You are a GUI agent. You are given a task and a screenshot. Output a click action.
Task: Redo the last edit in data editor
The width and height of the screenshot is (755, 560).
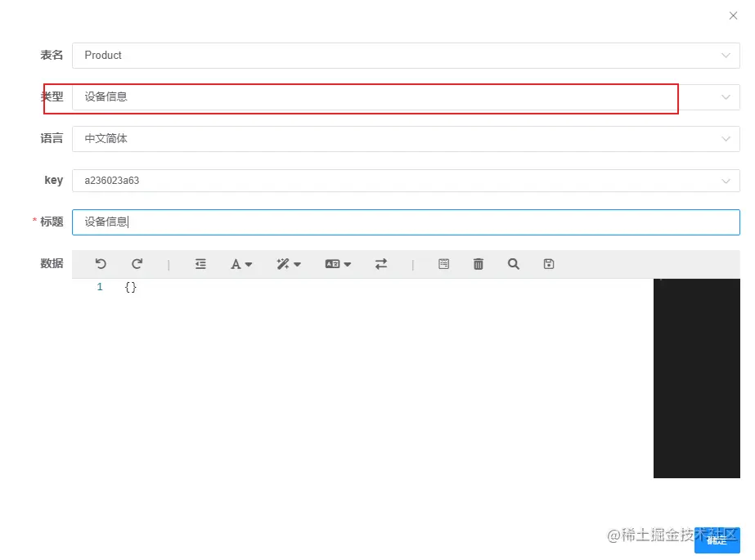[x=137, y=263]
